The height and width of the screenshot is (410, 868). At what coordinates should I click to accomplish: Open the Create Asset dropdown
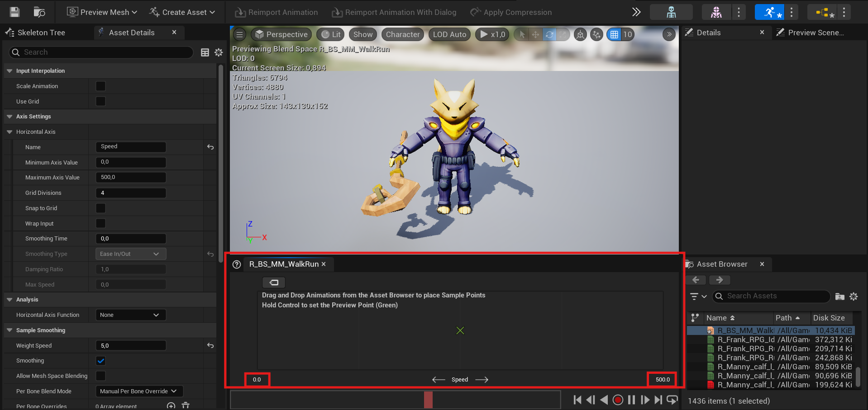182,12
